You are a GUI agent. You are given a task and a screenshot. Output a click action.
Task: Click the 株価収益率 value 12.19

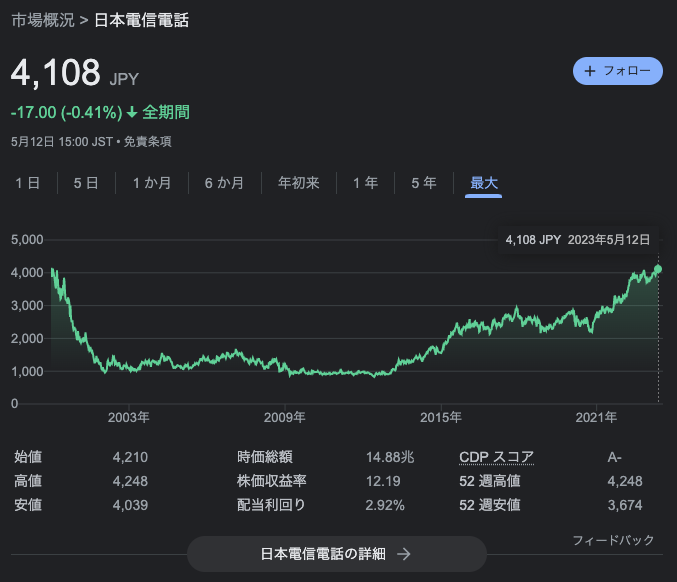point(383,481)
